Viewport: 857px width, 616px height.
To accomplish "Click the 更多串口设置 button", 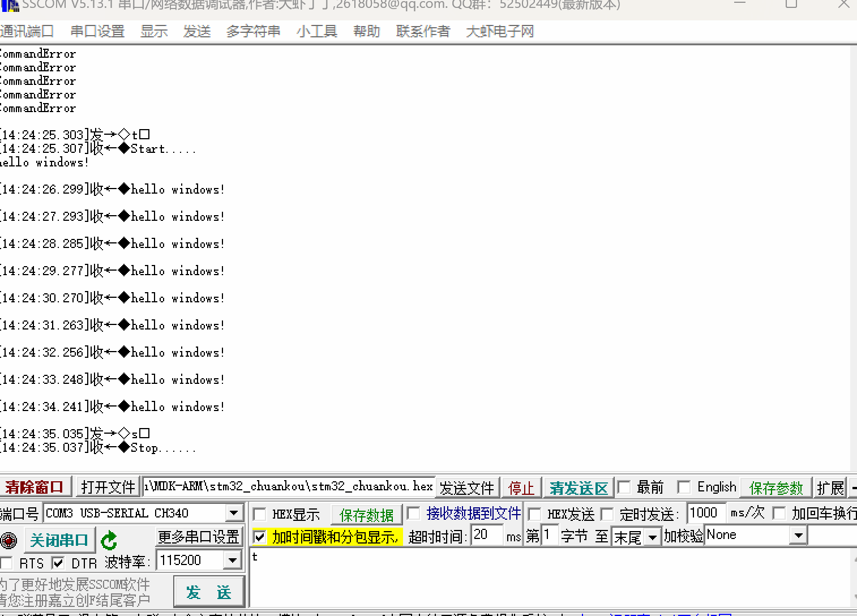I will pyautogui.click(x=199, y=536).
